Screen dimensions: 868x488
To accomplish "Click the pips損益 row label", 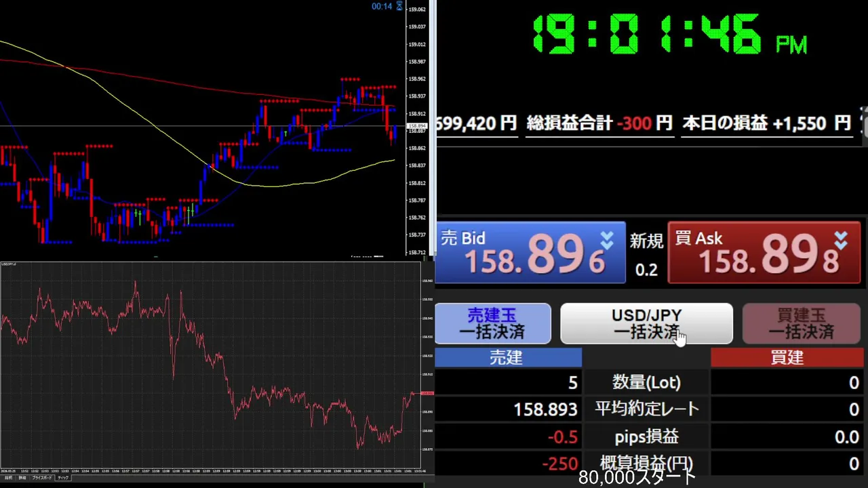I will pos(646,437).
